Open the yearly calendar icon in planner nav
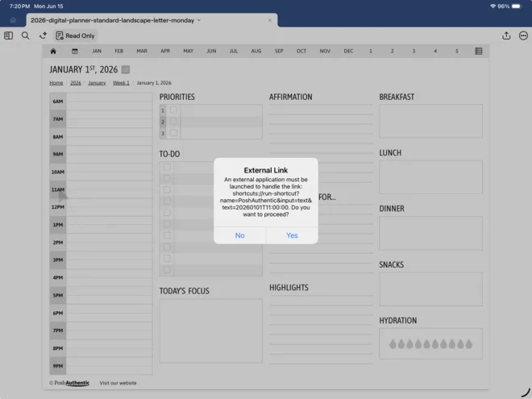532x399 pixels. pyautogui.click(x=75, y=52)
